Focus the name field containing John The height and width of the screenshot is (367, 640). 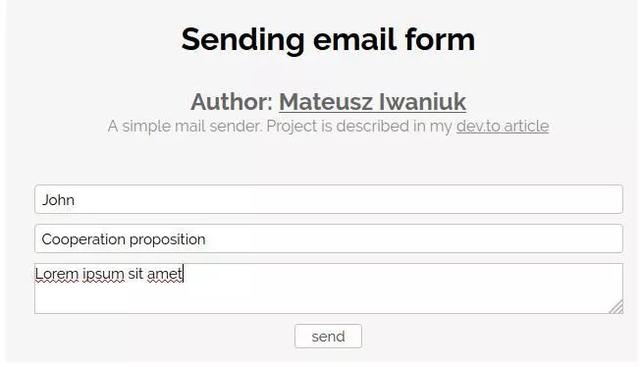click(329, 199)
